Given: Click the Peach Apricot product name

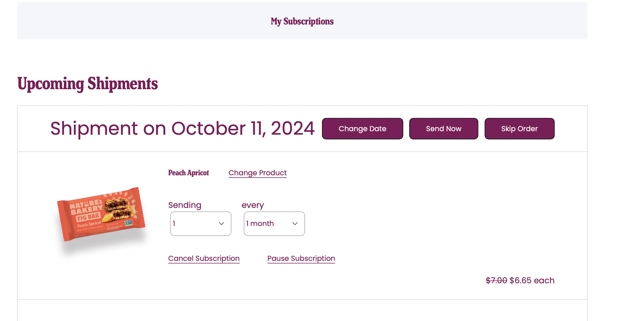Looking at the screenshot, I should coord(188,173).
